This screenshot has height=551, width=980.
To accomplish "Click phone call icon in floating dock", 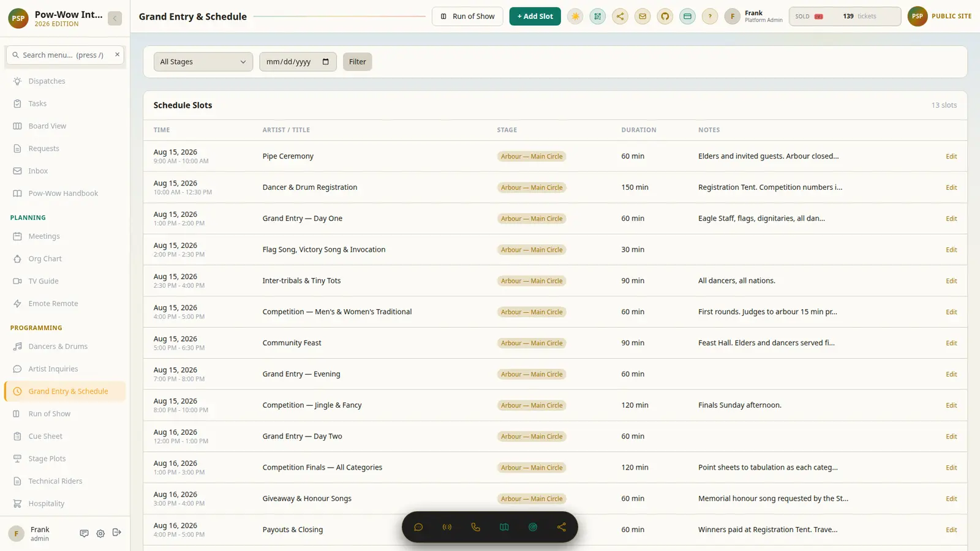I will [475, 527].
